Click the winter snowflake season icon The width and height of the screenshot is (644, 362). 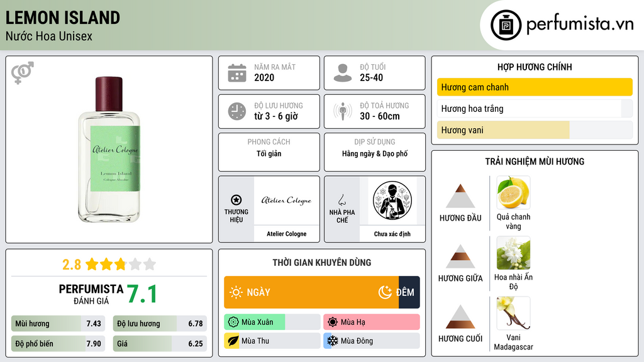(x=333, y=341)
